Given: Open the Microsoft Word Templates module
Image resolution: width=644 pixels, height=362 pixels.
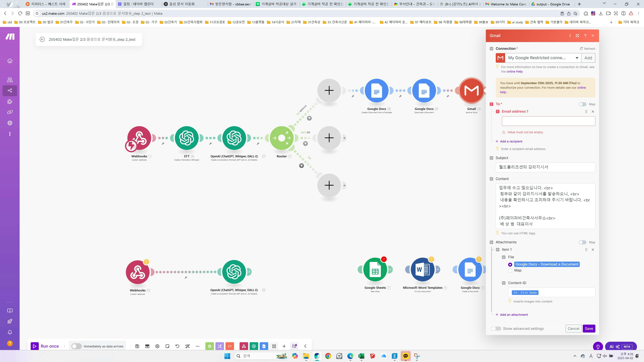Looking at the screenshot, I should click(422, 270).
